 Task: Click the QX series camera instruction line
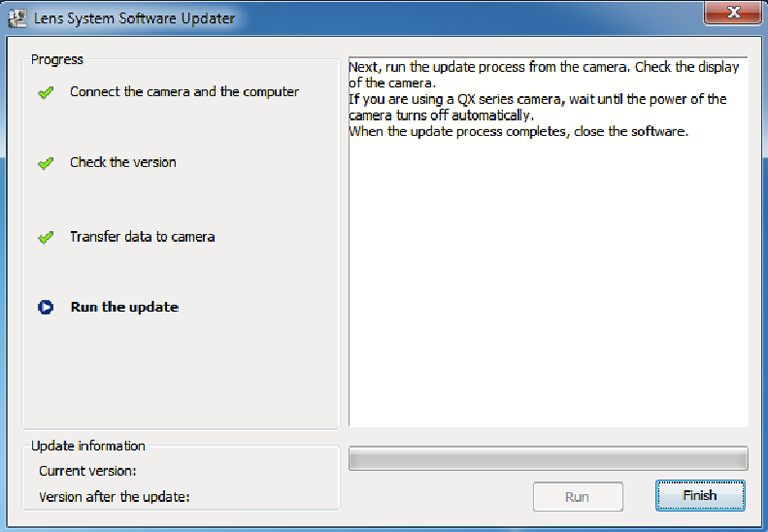(x=537, y=99)
